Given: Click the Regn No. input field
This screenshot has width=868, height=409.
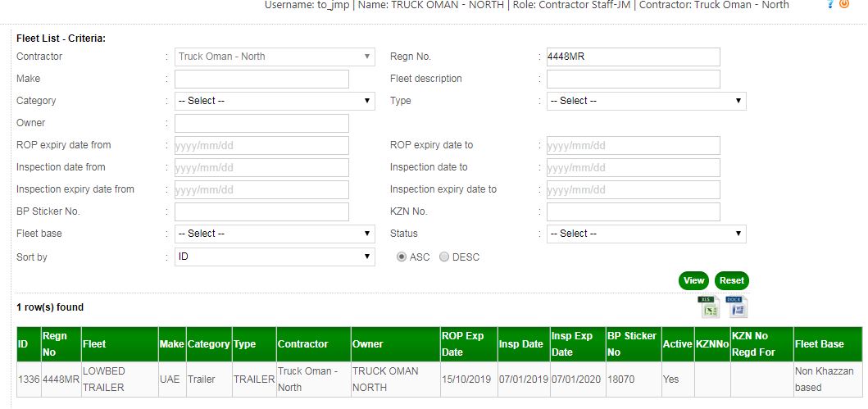Looking at the screenshot, I should click(633, 57).
